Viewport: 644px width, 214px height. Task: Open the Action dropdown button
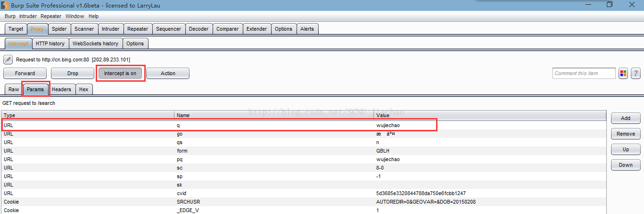(168, 73)
